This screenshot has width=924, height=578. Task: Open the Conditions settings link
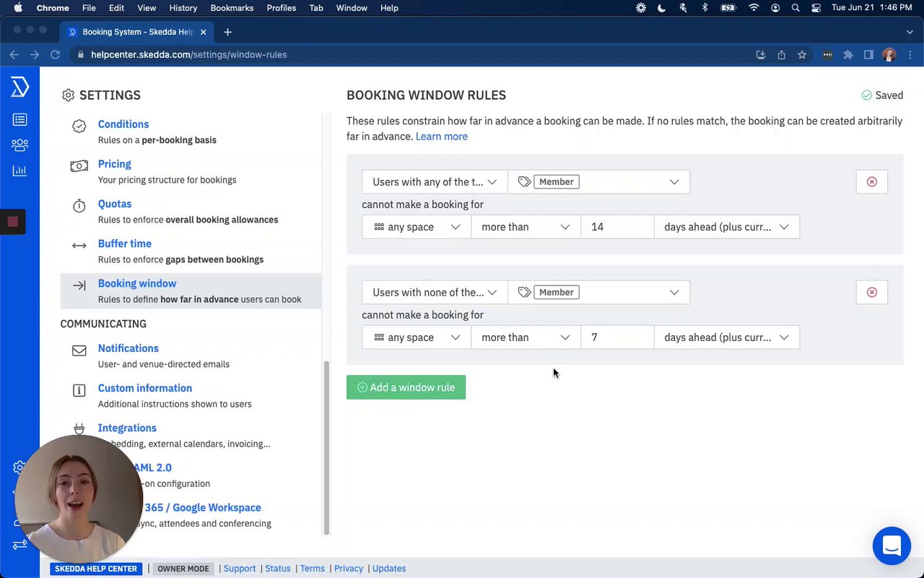click(123, 124)
